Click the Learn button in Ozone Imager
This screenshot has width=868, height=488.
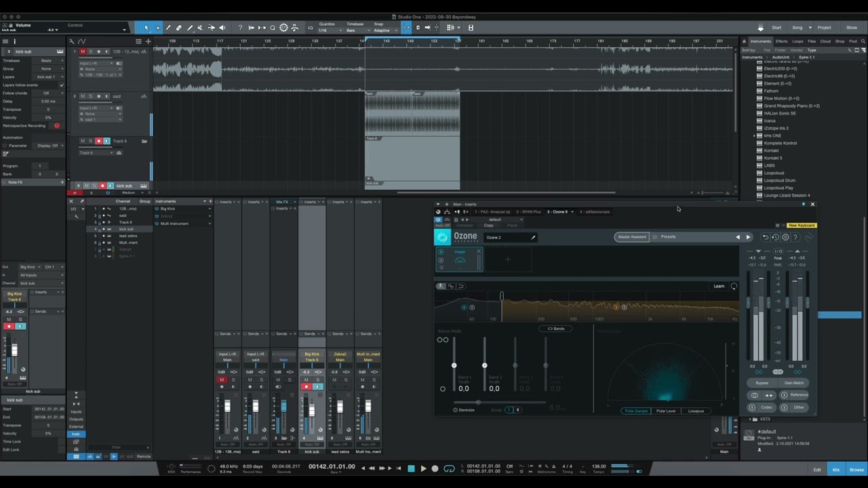719,286
